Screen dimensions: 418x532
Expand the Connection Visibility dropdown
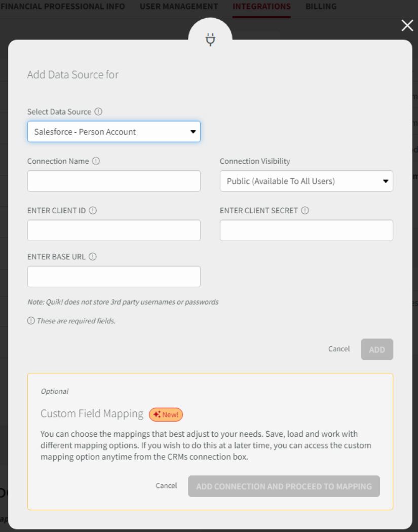[x=307, y=181]
